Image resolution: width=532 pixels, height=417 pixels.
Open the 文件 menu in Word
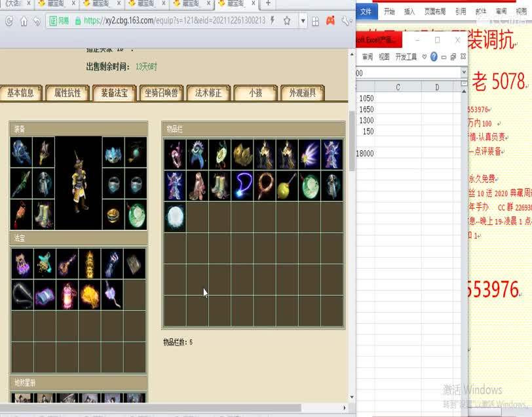coord(366,12)
